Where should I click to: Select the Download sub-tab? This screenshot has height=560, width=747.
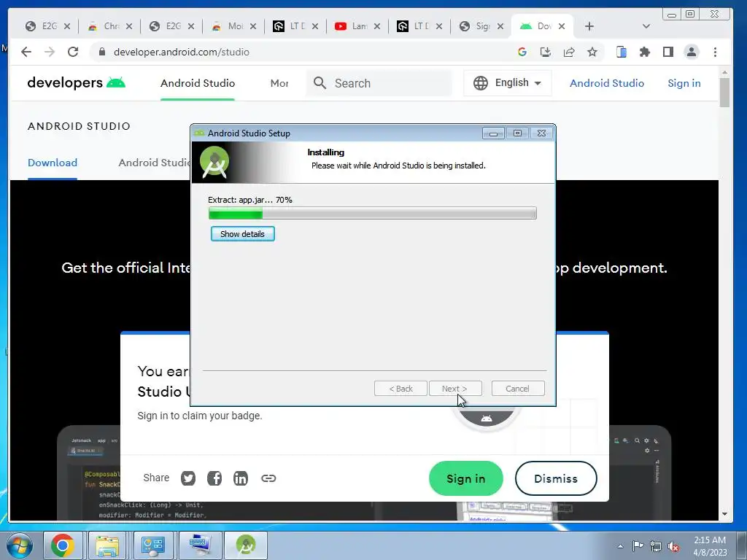click(53, 163)
